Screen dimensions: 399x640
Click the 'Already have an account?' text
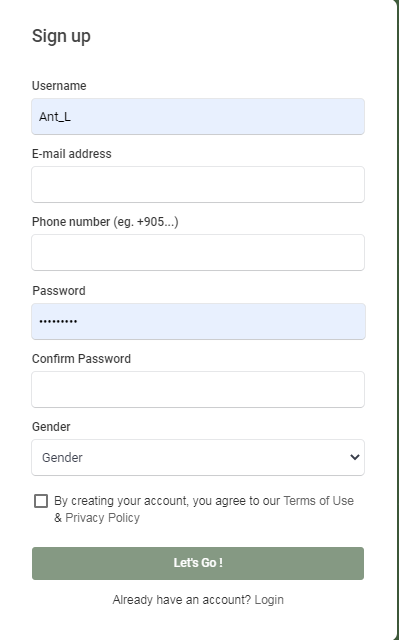point(182,600)
